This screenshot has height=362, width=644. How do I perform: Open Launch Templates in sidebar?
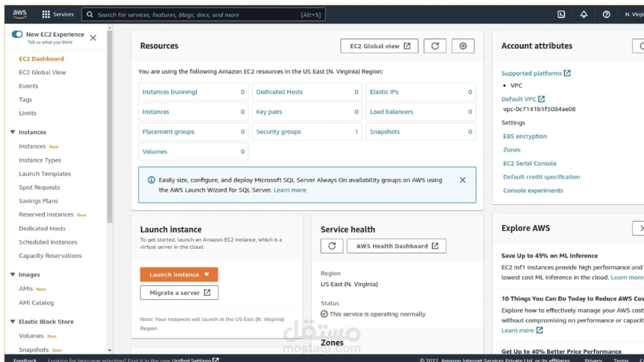[x=45, y=174]
